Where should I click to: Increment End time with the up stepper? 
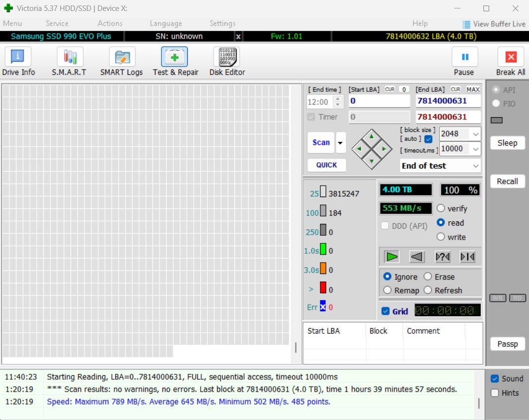point(336,98)
